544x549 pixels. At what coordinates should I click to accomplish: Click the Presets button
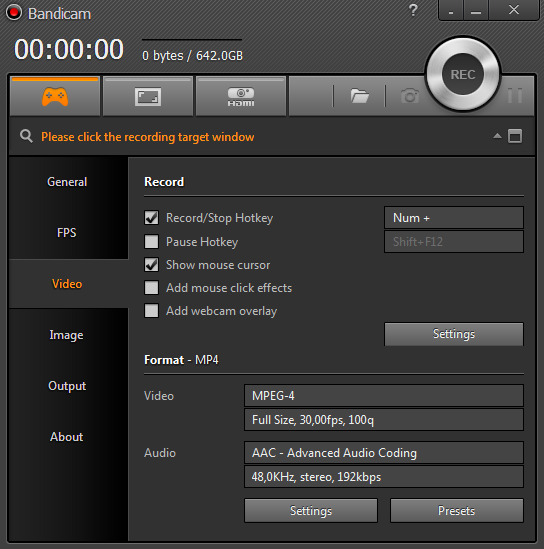456,510
